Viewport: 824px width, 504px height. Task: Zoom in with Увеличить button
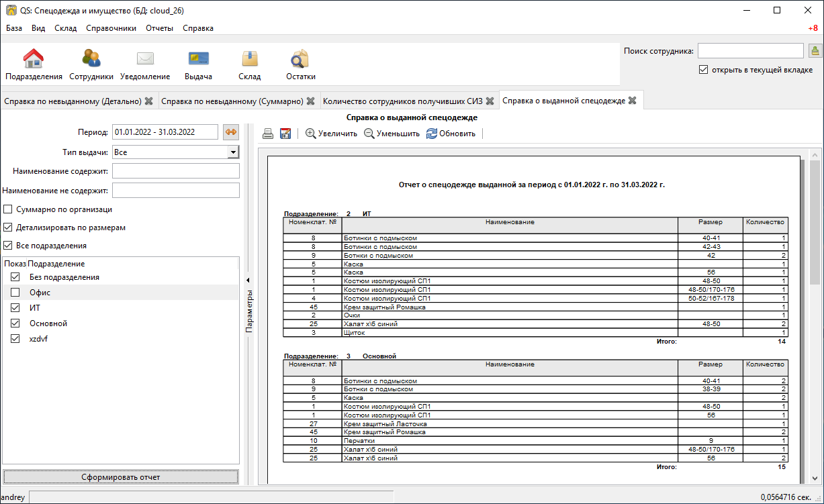pos(331,134)
